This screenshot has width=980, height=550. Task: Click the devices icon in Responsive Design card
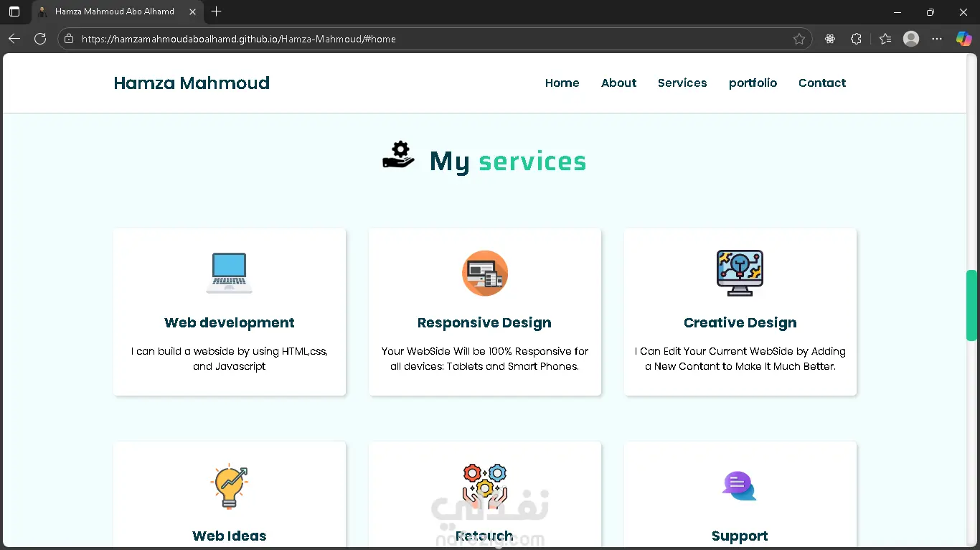coord(485,273)
